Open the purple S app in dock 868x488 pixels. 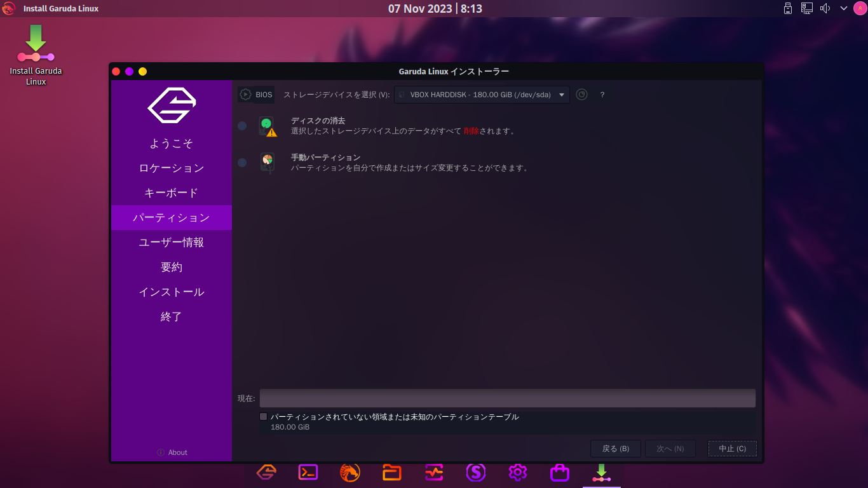[476, 472]
